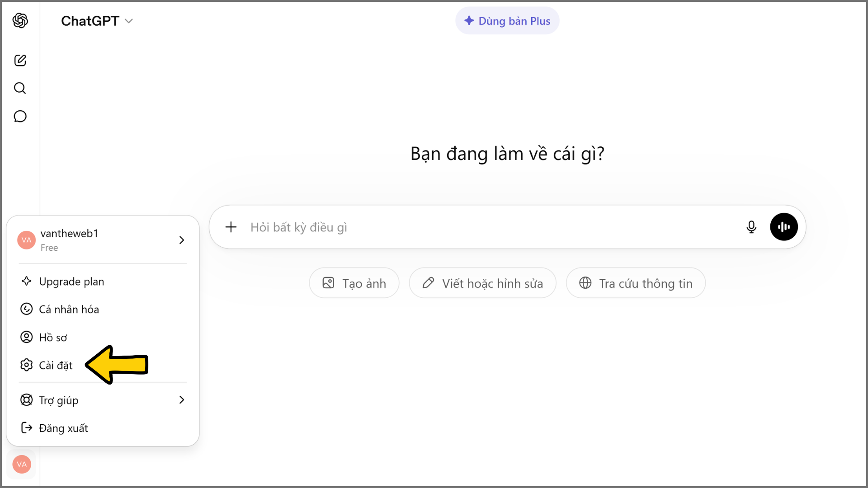
Task: Click the VA avatar at the sidebar bottom
Action: pos(22,464)
